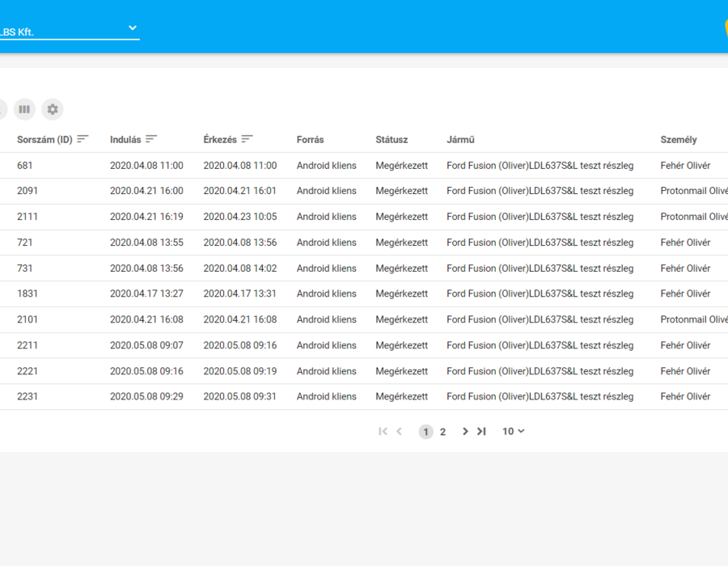Click departure time 2020.04.21 16:19
This screenshot has height=566, width=728.
pos(146,217)
